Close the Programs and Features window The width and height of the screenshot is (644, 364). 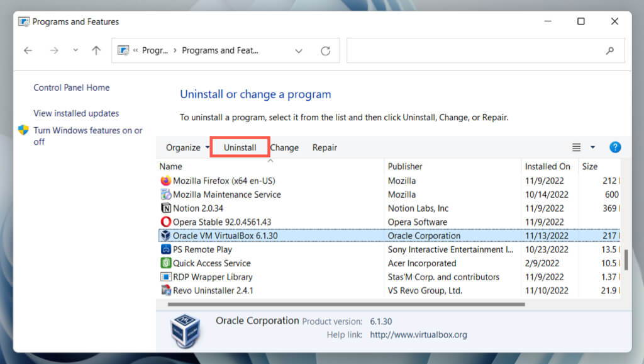[614, 21]
